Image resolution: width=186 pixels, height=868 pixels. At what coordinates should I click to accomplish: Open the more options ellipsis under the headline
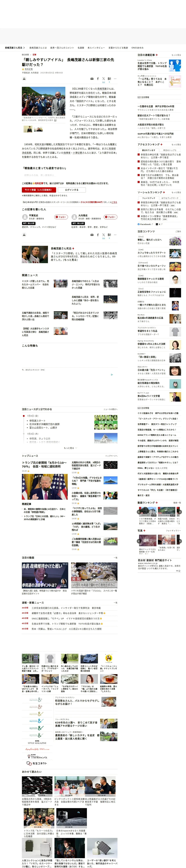[x=115, y=79]
